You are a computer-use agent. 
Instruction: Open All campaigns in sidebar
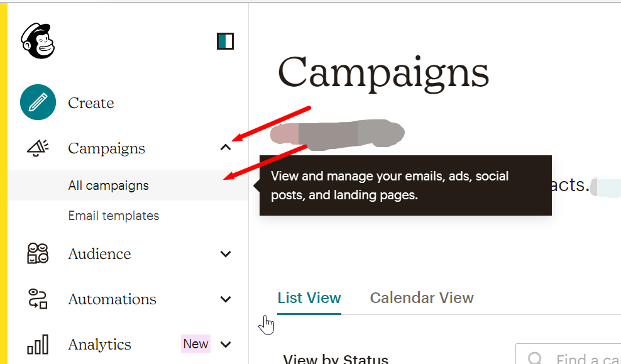coord(109,185)
